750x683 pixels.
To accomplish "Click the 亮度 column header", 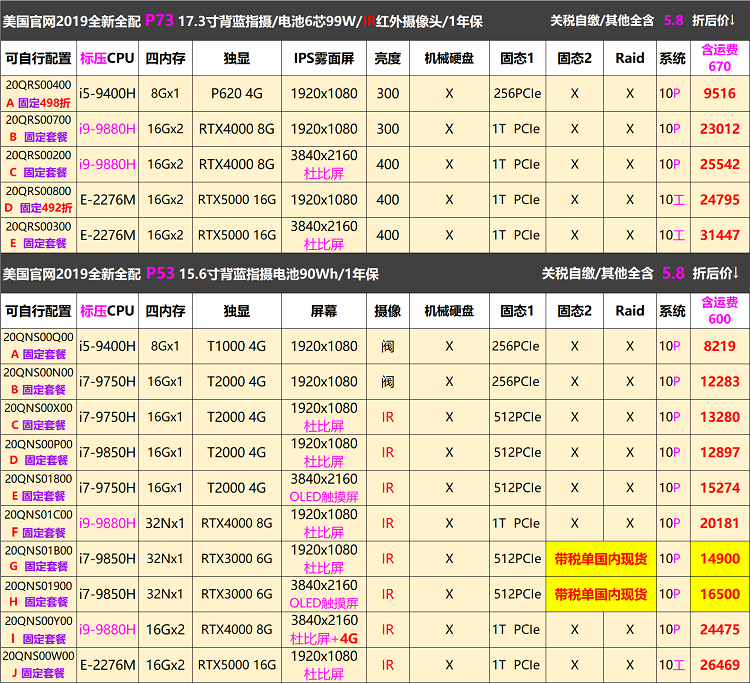I will point(387,58).
